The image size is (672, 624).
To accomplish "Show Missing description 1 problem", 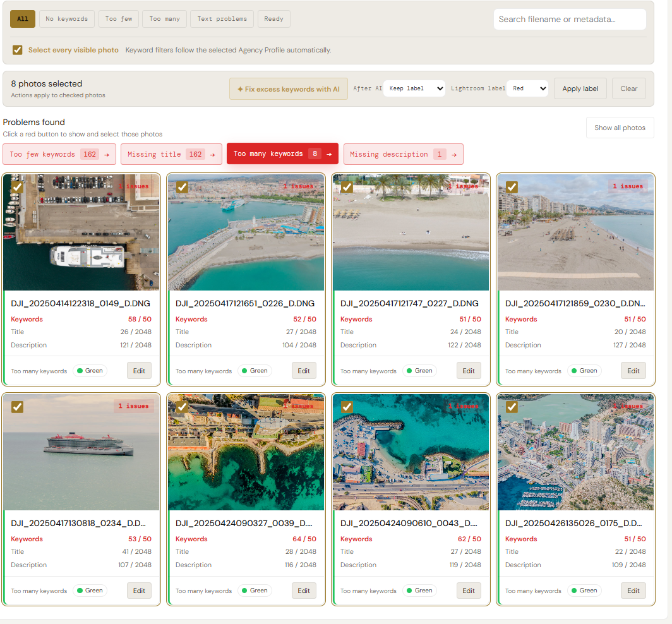I will click(404, 154).
